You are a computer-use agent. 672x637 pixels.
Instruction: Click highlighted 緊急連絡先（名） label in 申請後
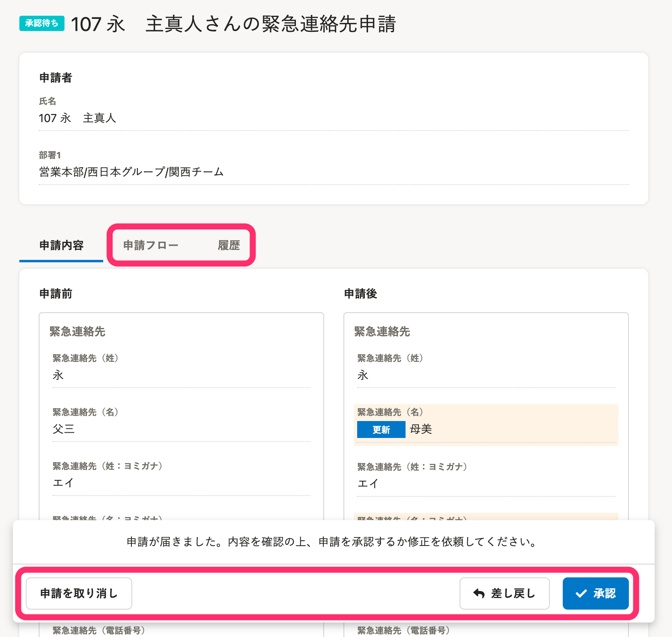(390, 412)
